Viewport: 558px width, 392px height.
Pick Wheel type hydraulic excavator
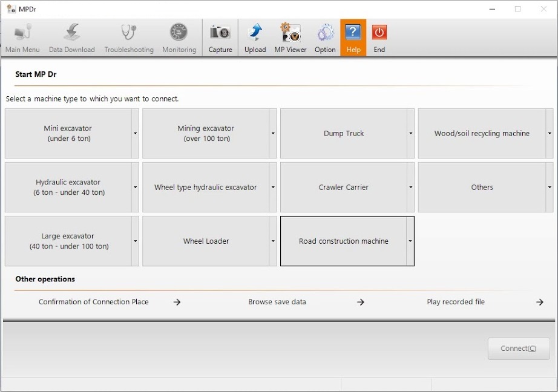(x=206, y=188)
